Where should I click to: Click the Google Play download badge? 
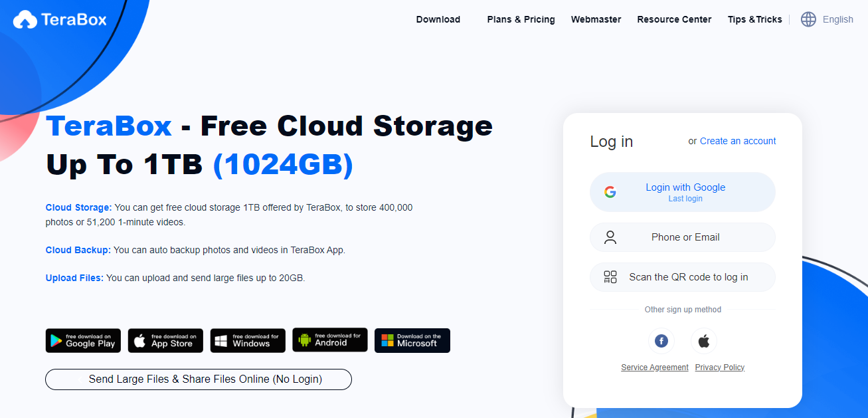click(x=83, y=340)
